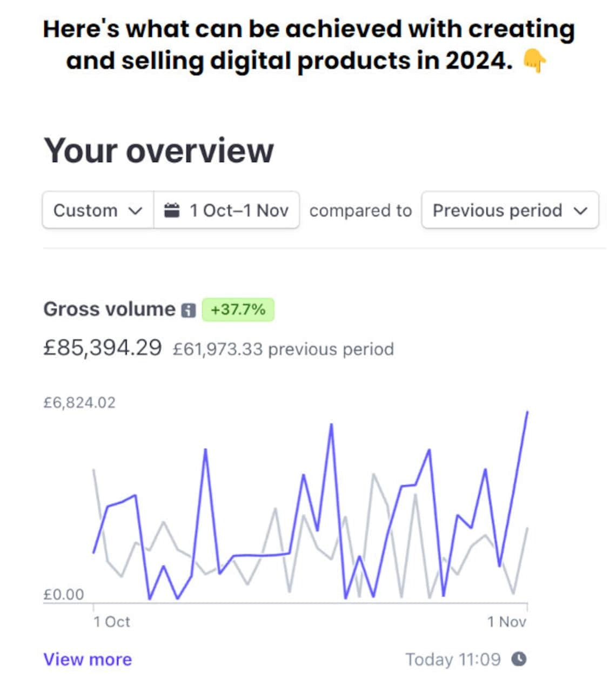The image size is (616, 694).
Task: Click the +37.7% green badge
Action: click(238, 310)
